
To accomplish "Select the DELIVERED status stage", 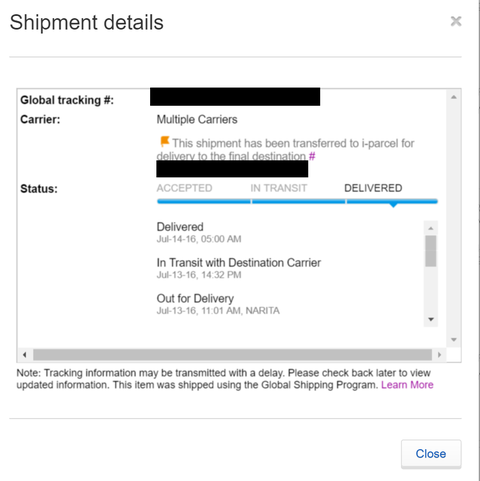I will click(x=373, y=188).
